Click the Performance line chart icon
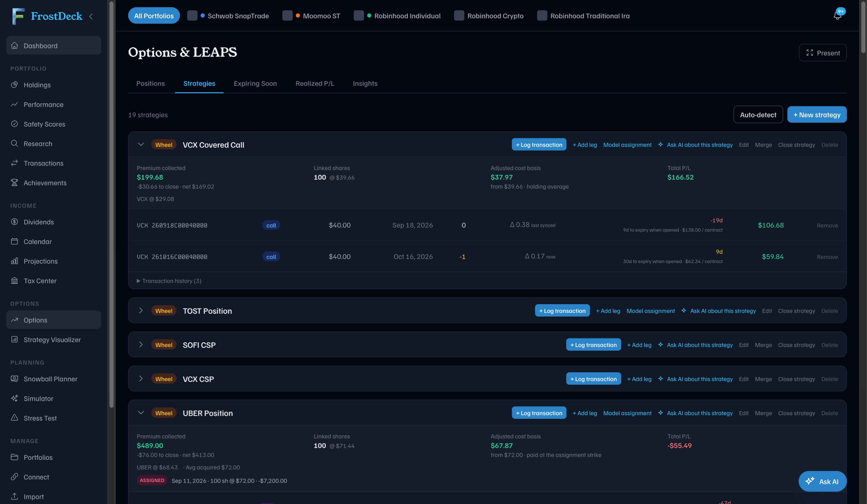This screenshot has height=504, width=867. click(14, 104)
